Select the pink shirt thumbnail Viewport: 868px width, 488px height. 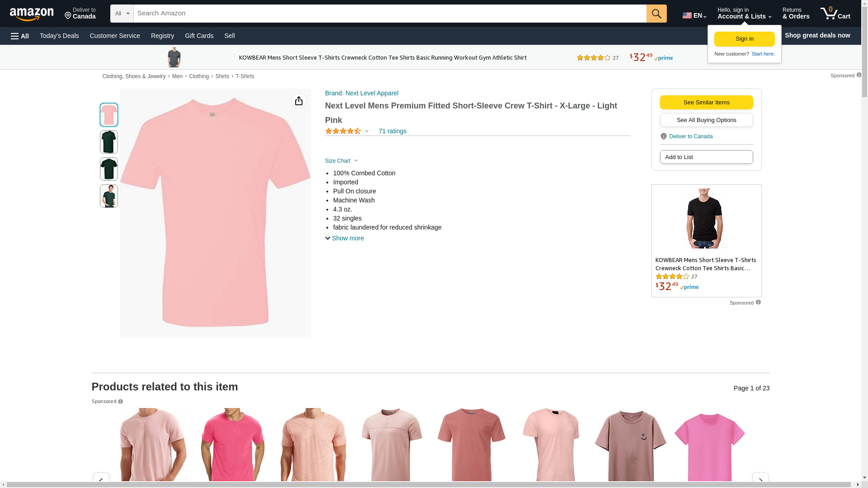coord(109,115)
